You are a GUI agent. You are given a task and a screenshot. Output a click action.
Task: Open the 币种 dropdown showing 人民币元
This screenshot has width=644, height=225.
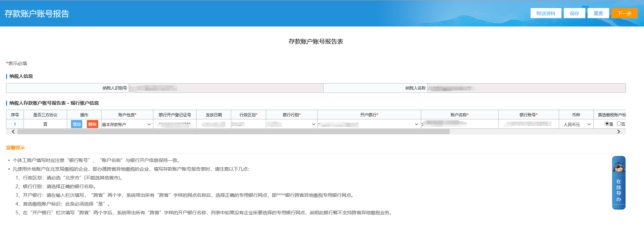click(x=576, y=124)
